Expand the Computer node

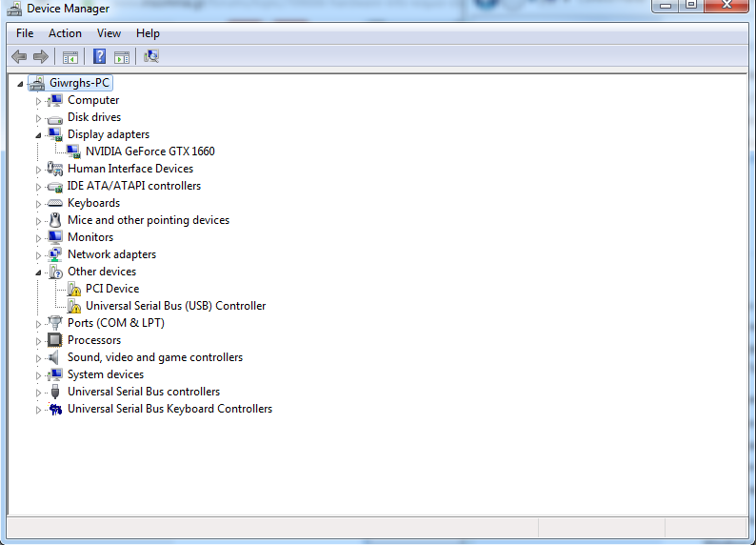pyautogui.click(x=38, y=101)
